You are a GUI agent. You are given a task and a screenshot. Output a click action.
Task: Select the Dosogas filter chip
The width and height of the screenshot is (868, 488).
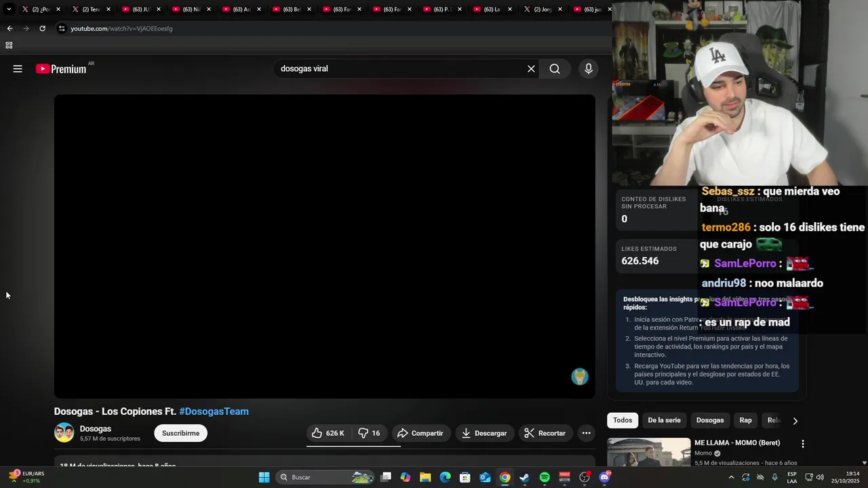coord(710,420)
